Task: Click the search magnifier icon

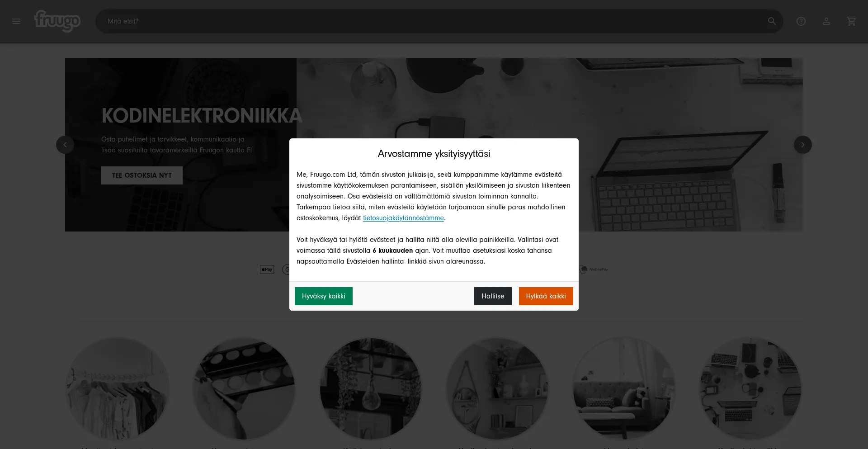Action: click(x=772, y=21)
